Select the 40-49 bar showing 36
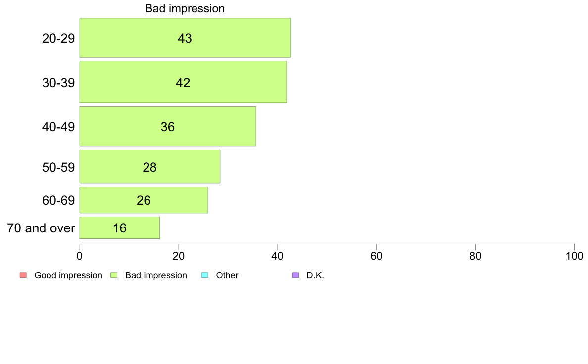The width and height of the screenshot is (588, 364). 168,126
